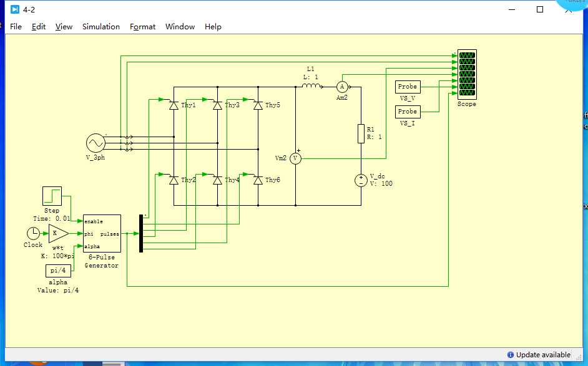
Task: Open the File menu
Action: click(x=16, y=27)
